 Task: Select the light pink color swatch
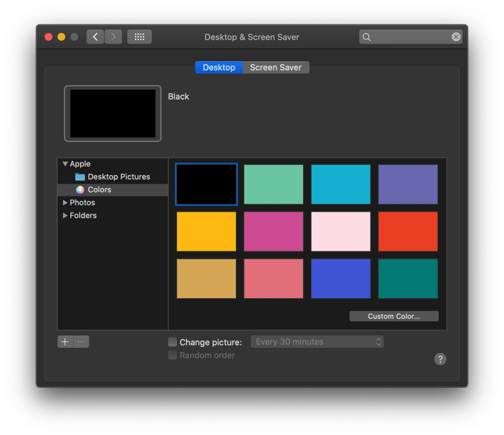pyautogui.click(x=341, y=231)
